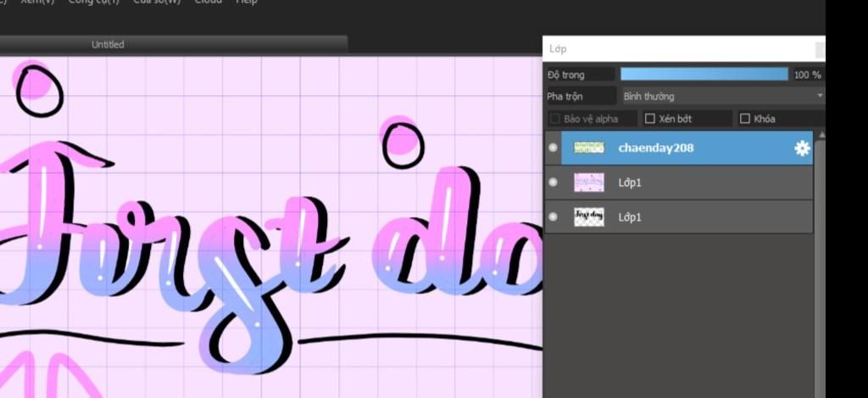
Task: Open the Pha trộn blend mode dropdown
Action: pos(722,96)
